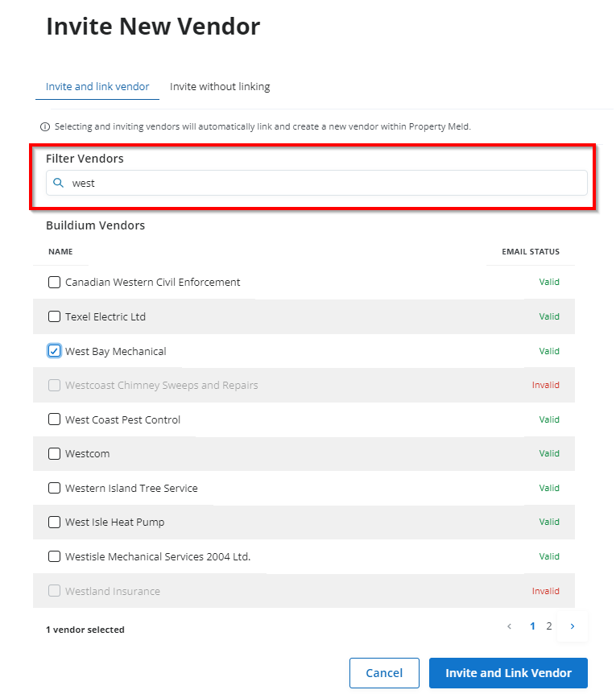The width and height of the screenshot is (616, 694).
Task: Click the NAME column header
Action: click(x=60, y=252)
